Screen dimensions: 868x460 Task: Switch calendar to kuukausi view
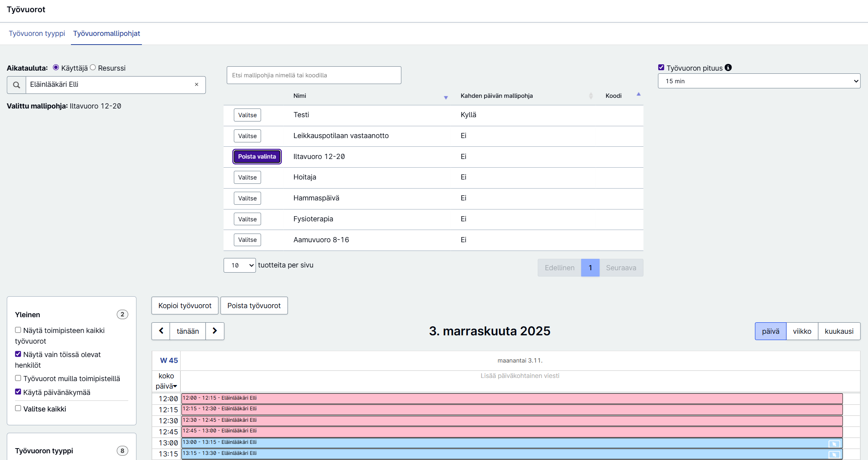tap(839, 331)
